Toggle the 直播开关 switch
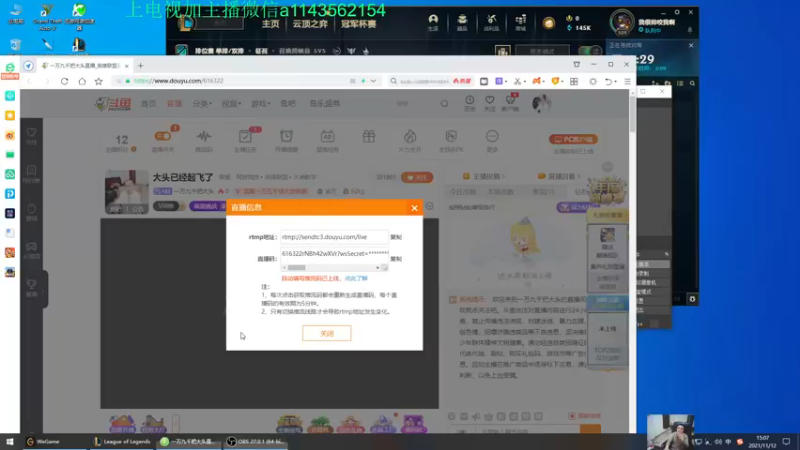 point(163,136)
